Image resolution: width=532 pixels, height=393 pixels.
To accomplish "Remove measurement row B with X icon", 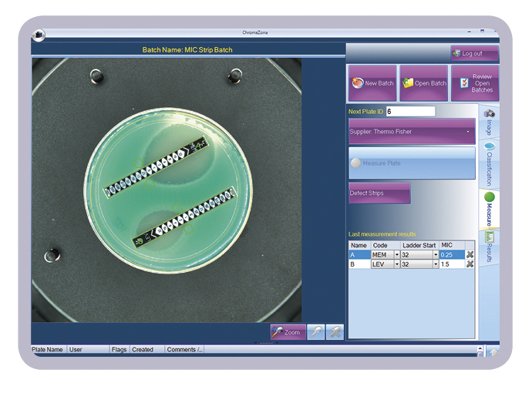I will click(470, 264).
